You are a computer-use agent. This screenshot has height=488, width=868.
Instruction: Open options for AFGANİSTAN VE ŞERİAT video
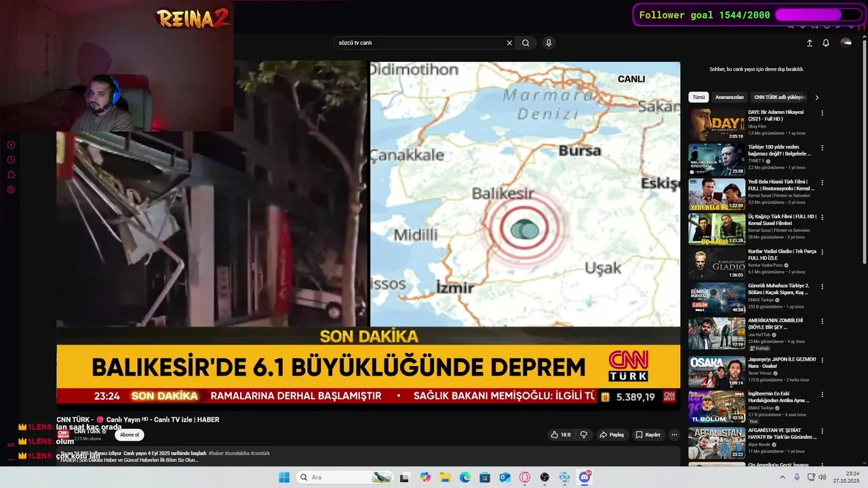[822, 430]
